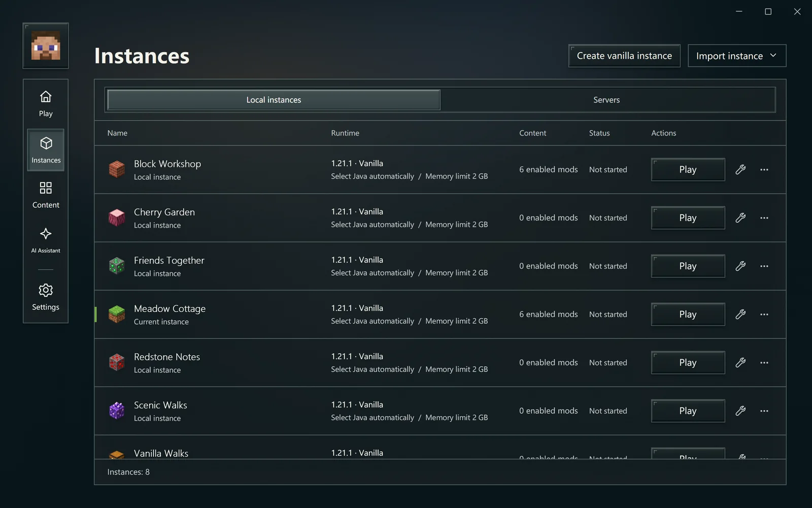This screenshot has height=508, width=812.
Task: Open wrench settings for Scenic Walks
Action: pyautogui.click(x=740, y=411)
